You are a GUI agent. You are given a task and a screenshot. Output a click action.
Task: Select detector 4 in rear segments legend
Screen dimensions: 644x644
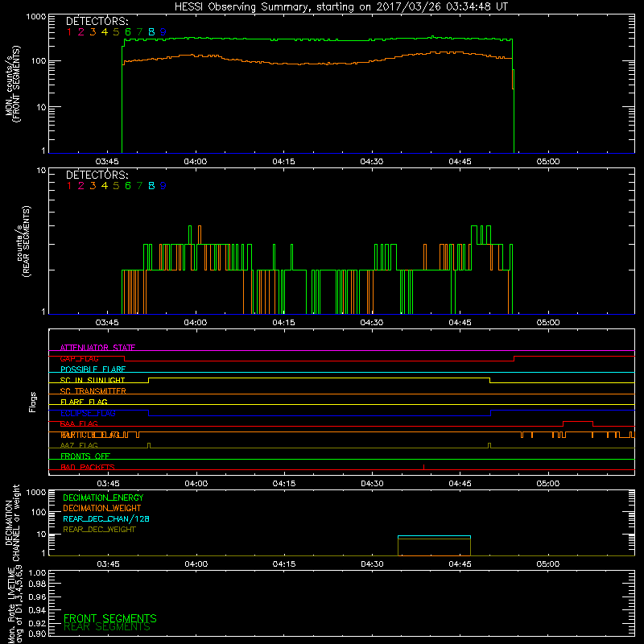105,186
